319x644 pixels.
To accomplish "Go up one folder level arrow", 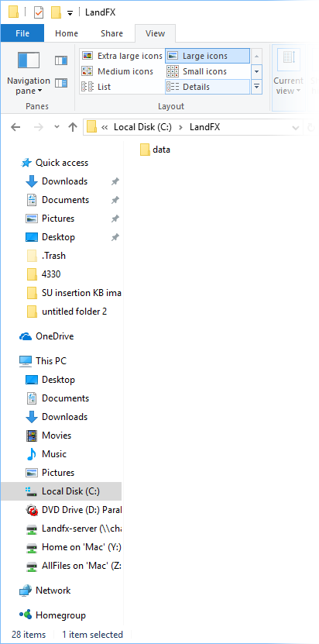I will (x=73, y=127).
